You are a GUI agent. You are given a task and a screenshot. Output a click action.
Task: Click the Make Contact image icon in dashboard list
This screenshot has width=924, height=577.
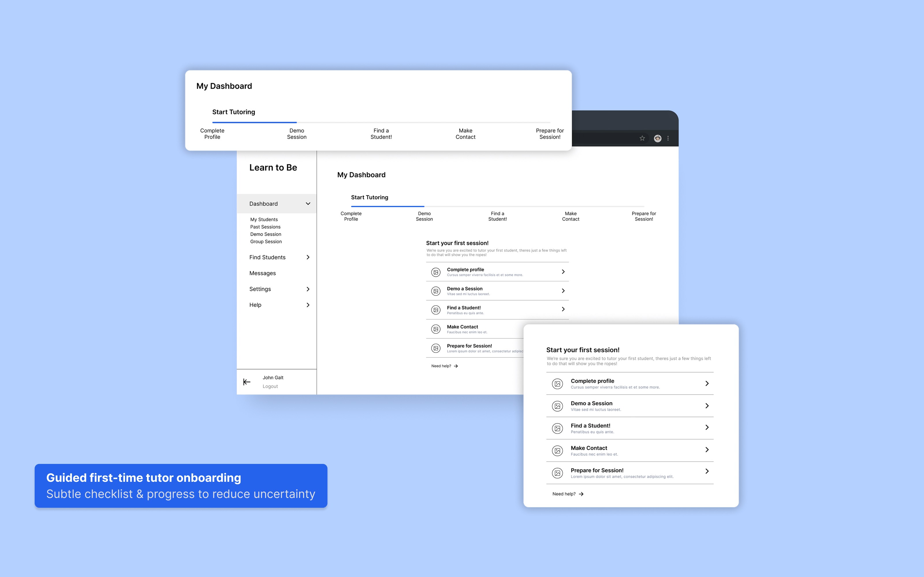click(436, 329)
